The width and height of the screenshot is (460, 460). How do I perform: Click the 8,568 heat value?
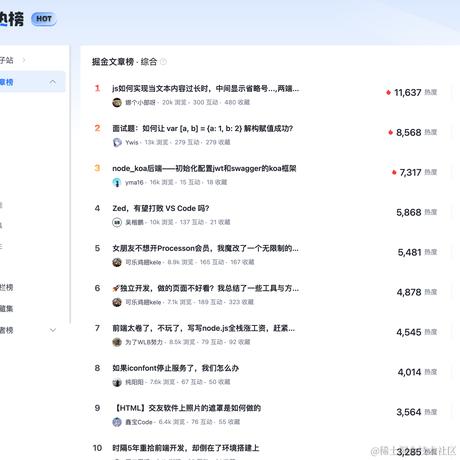[409, 132]
